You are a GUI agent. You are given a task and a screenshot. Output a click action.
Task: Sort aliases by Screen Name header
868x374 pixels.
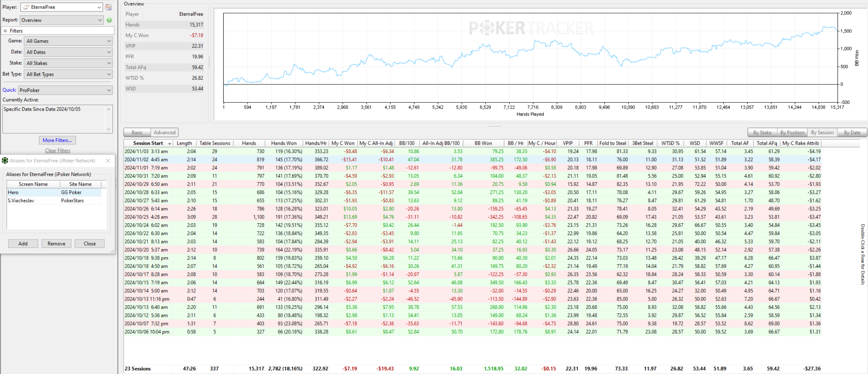click(x=33, y=184)
